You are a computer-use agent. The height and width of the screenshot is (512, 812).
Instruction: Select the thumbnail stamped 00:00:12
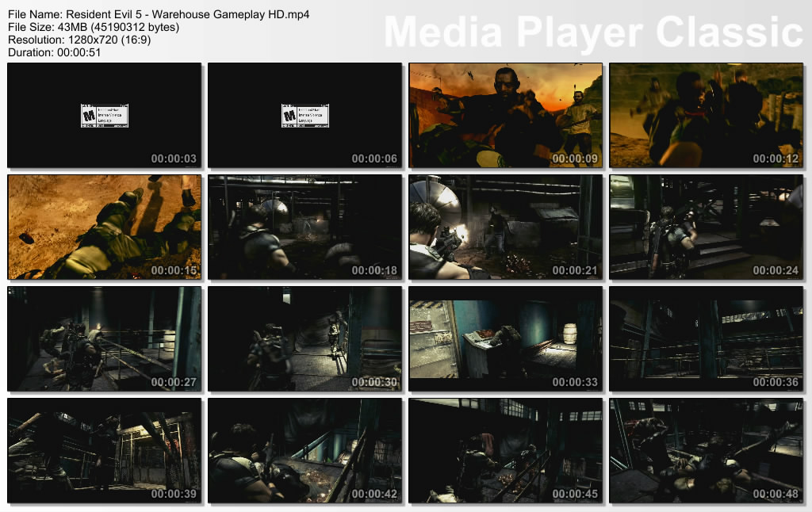pyautogui.click(x=706, y=116)
